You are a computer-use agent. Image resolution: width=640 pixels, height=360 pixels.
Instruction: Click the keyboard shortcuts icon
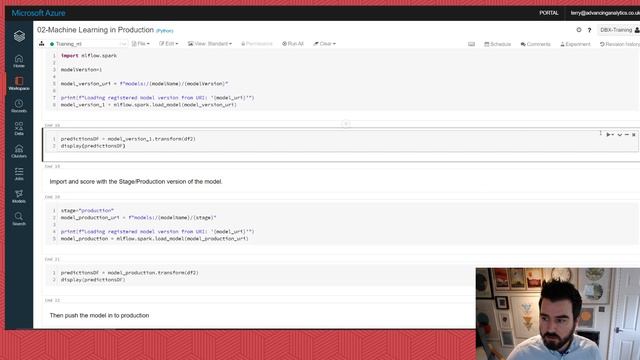tap(471, 44)
